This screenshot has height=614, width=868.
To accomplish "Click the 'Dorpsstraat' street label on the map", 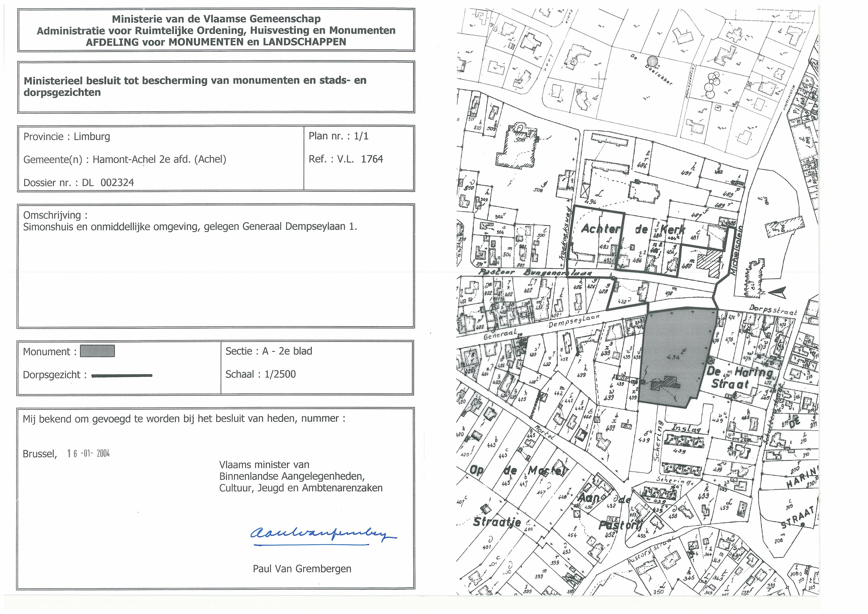I will coord(773,310).
